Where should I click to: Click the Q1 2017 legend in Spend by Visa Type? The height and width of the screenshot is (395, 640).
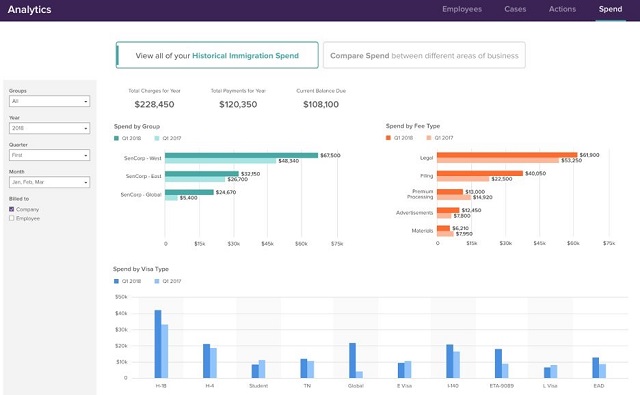(x=168, y=281)
